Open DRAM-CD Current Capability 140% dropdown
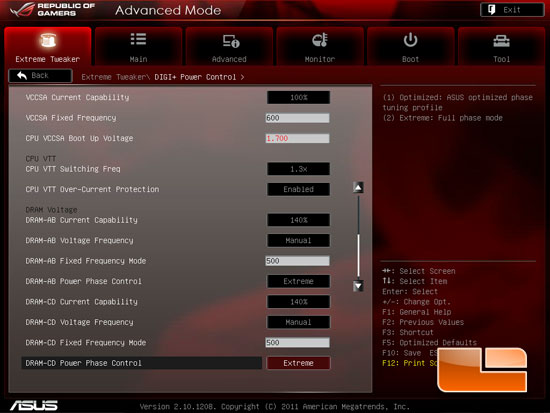The image size is (550, 413). (298, 302)
